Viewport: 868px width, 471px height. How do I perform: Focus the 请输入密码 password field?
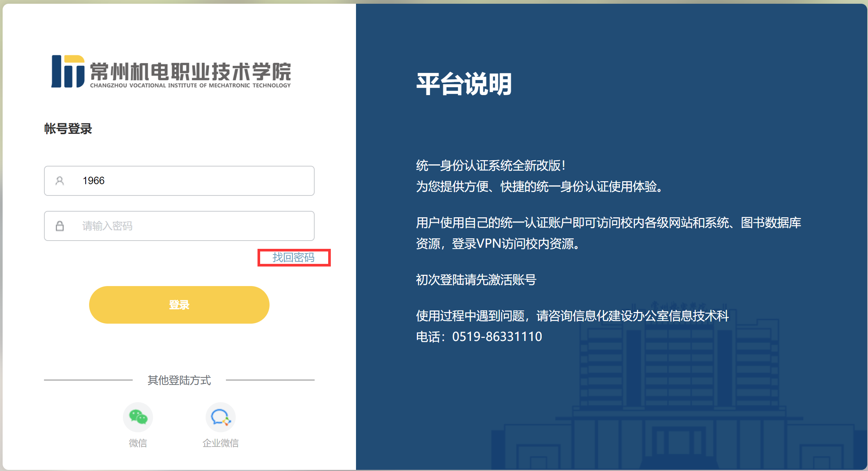point(195,226)
